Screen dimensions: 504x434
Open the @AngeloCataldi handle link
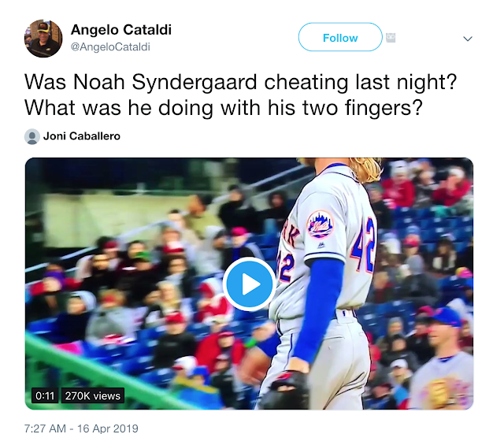(x=110, y=47)
